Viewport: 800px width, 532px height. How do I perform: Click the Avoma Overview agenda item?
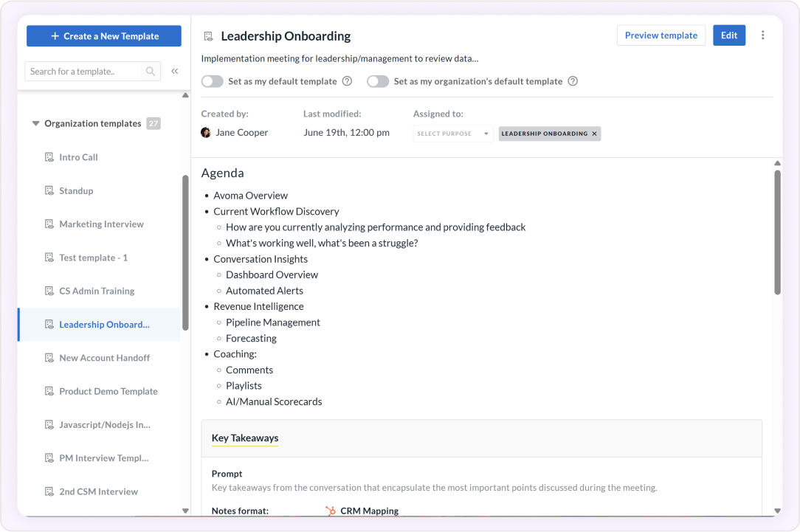[x=250, y=196]
